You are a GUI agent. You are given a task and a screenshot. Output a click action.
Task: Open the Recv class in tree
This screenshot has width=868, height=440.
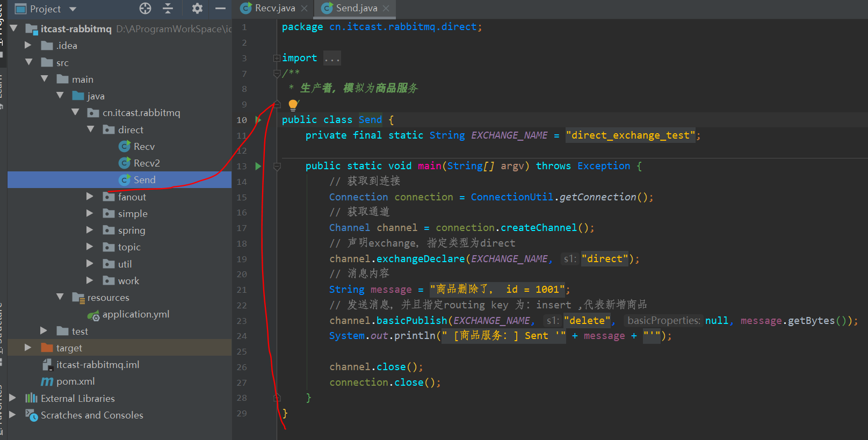pyautogui.click(x=144, y=146)
